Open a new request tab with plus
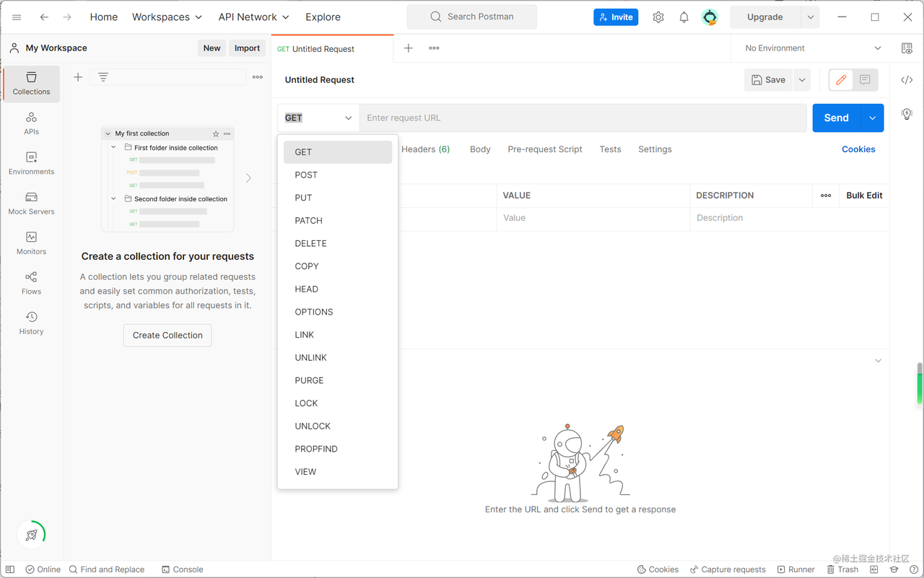 coord(409,48)
